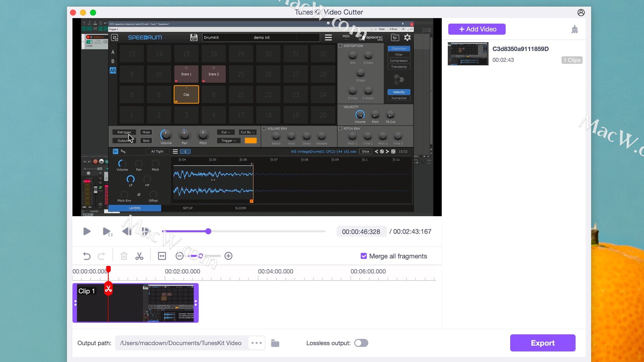Clear the video list with the broom icon

coord(575,29)
